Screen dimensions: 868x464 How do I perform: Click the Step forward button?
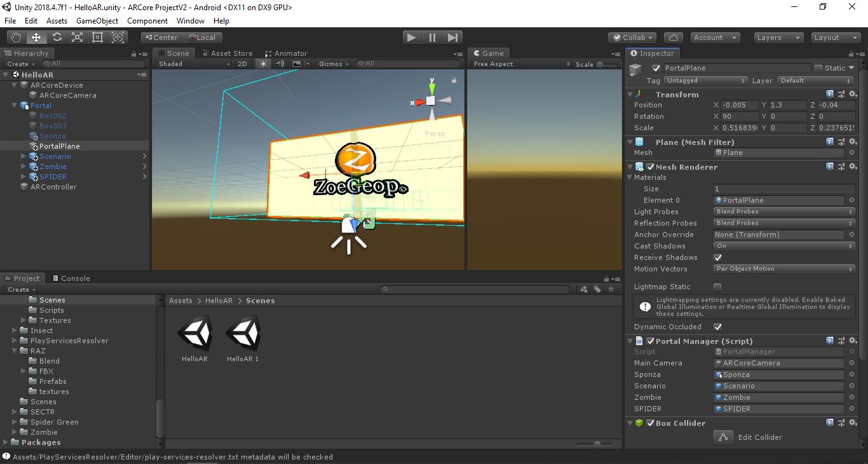[452, 38]
